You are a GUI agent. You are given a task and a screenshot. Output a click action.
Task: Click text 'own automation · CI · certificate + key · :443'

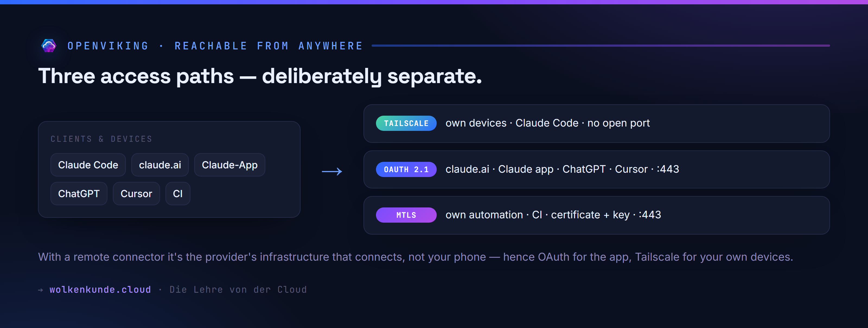tap(553, 215)
